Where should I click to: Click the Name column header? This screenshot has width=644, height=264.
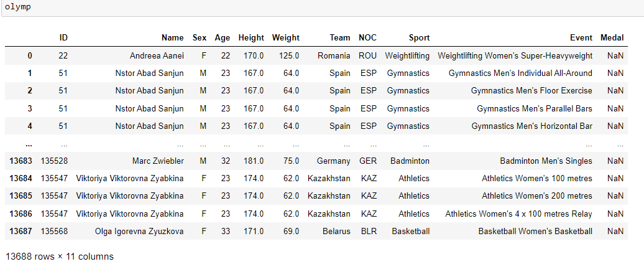(x=173, y=38)
